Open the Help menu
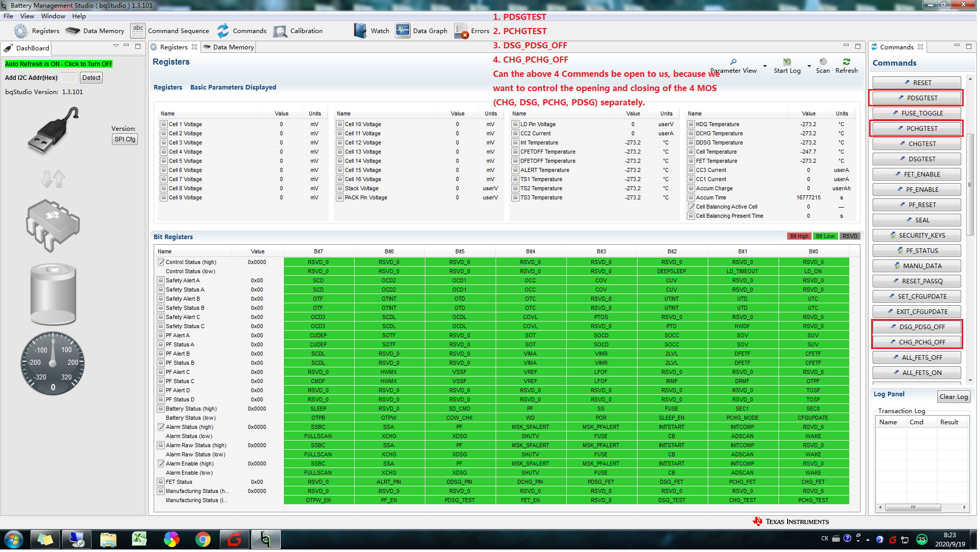The width and height of the screenshot is (980, 552). pyautogui.click(x=79, y=16)
